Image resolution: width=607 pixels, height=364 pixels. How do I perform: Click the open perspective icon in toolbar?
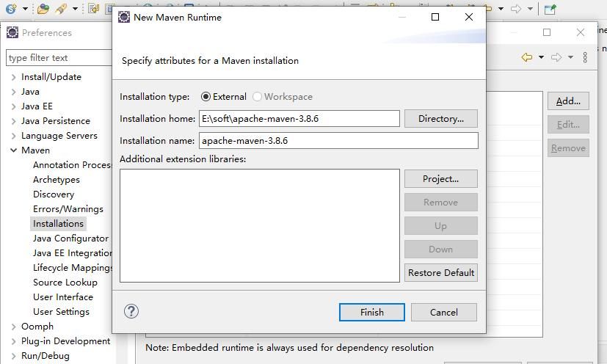tap(550, 9)
